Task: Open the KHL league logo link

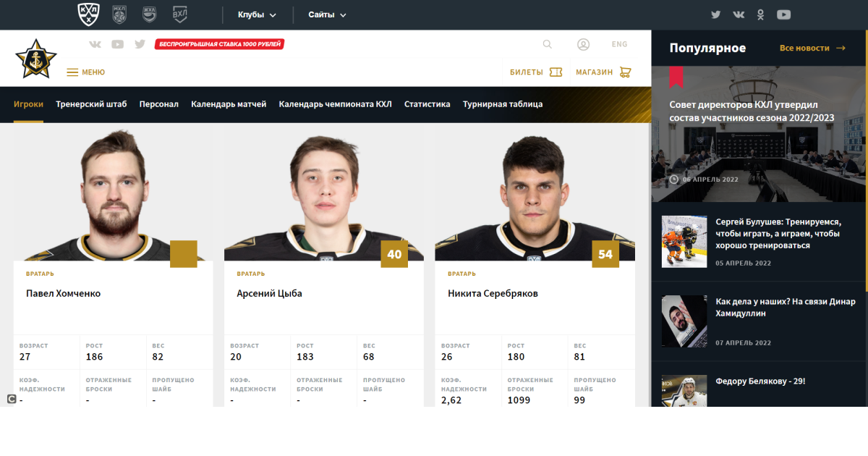Action: [x=87, y=14]
